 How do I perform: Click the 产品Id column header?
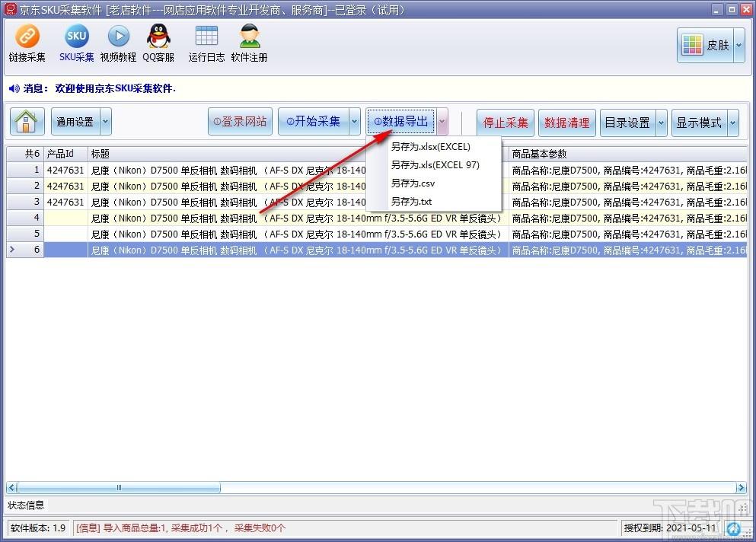65,154
